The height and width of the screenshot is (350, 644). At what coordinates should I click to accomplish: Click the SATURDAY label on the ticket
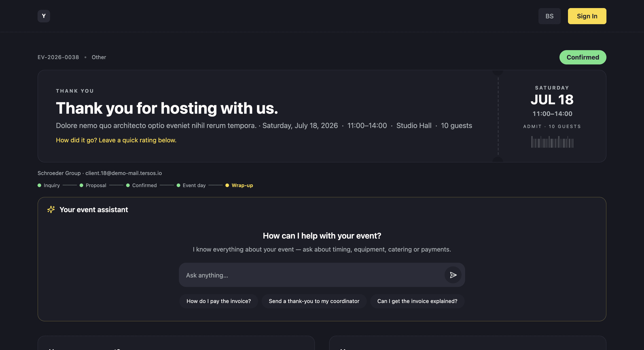[552, 88]
